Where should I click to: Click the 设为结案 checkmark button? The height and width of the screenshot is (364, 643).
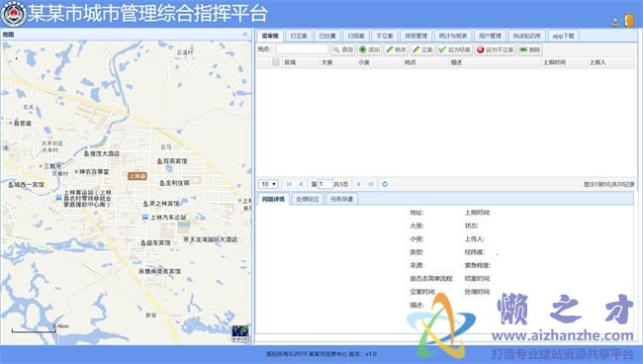click(454, 49)
